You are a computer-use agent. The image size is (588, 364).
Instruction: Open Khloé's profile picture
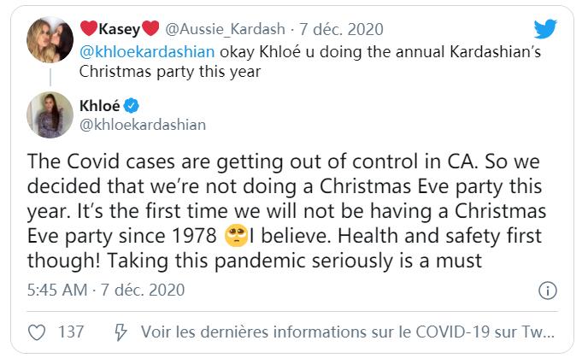[50, 114]
